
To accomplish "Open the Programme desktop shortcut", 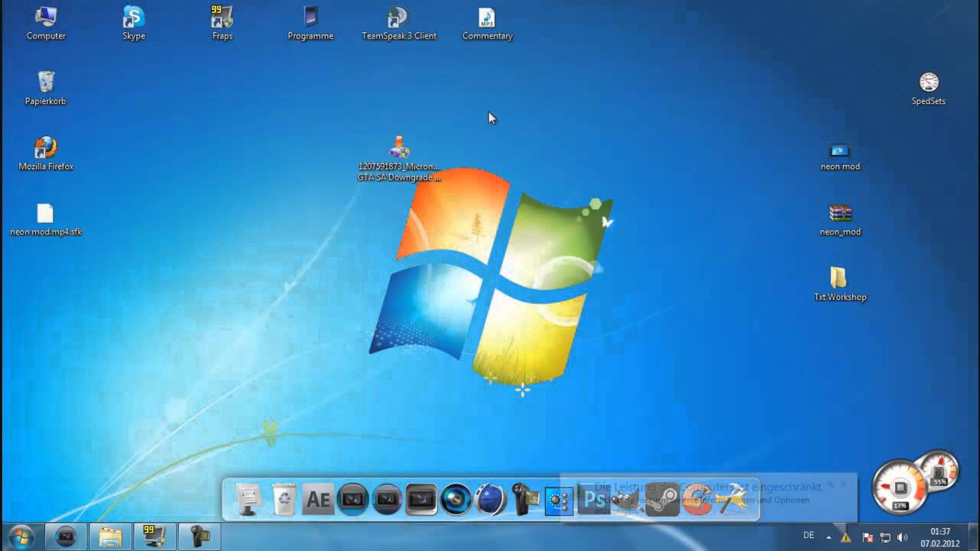I will pos(310,23).
